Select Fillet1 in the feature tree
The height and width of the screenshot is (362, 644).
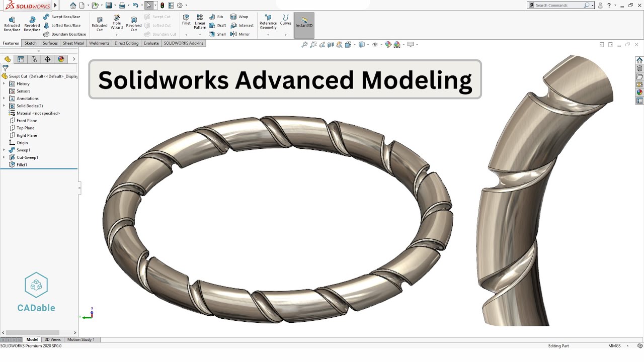tap(18, 165)
